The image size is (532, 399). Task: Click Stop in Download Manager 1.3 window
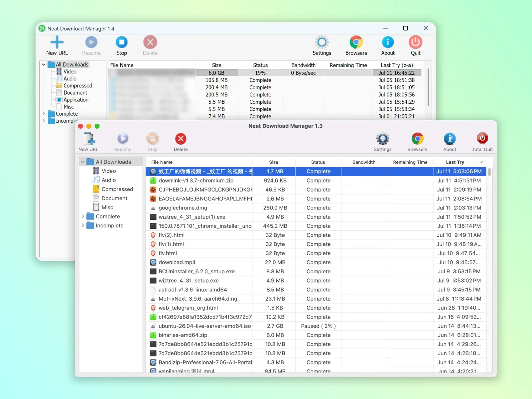[153, 142]
